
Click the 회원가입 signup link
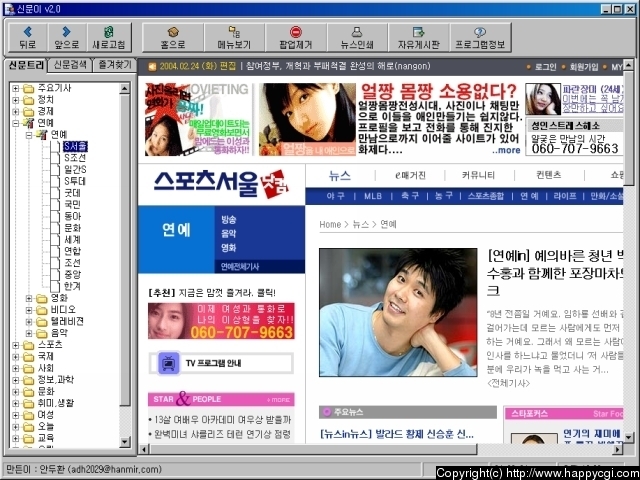pos(584,67)
